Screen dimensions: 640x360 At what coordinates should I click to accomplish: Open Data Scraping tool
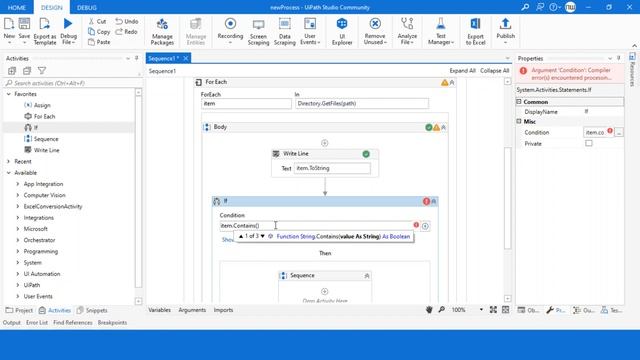[x=284, y=31]
